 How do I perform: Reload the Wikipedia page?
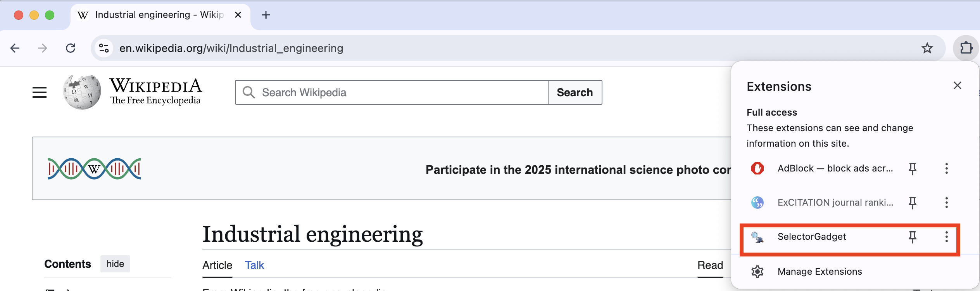(x=71, y=48)
